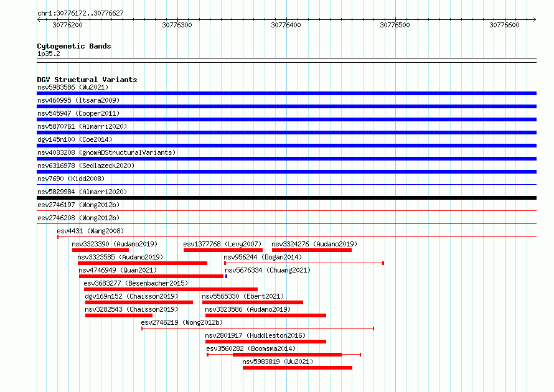
Task: Click the thick red bar of esv3560282 (Boomsma2014)
Action: [287, 355]
